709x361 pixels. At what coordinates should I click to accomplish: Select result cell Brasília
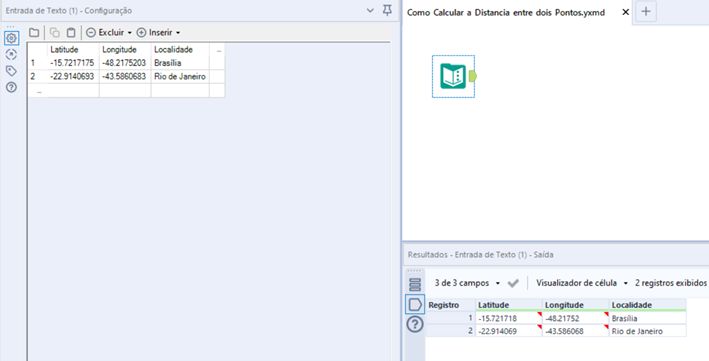[648, 318]
